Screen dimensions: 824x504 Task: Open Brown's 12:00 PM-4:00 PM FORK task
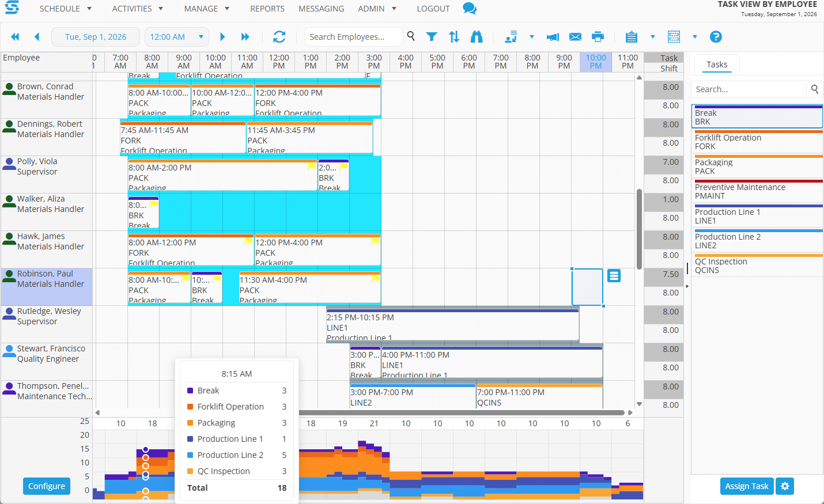click(317, 100)
